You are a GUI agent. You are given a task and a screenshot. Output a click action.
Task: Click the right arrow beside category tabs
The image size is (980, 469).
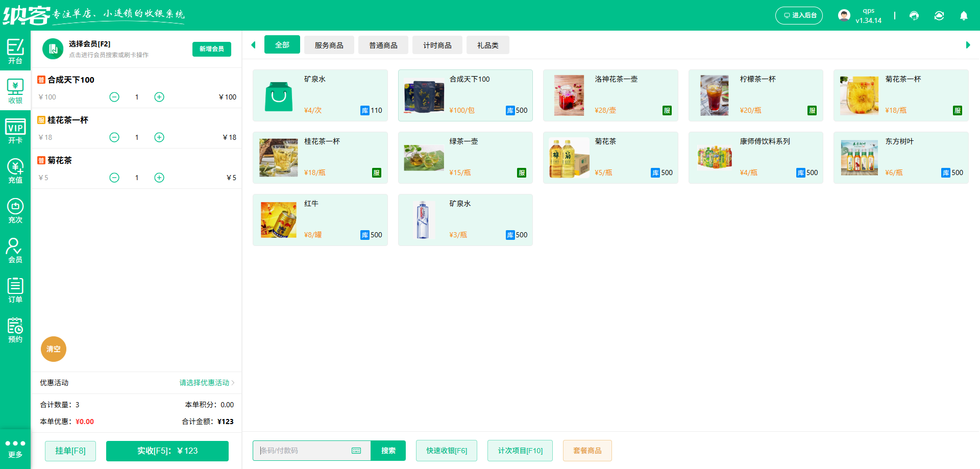[x=968, y=45]
